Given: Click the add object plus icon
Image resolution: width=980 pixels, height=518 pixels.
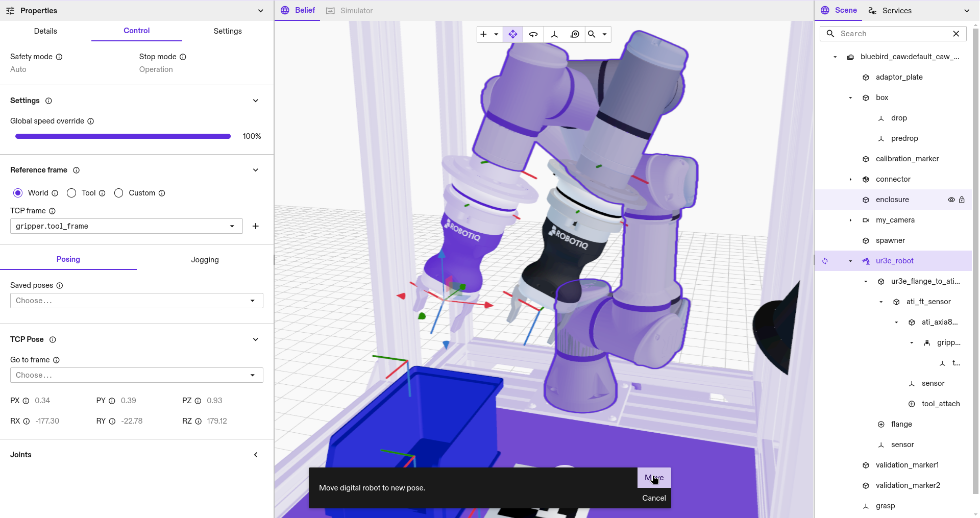Looking at the screenshot, I should point(483,34).
